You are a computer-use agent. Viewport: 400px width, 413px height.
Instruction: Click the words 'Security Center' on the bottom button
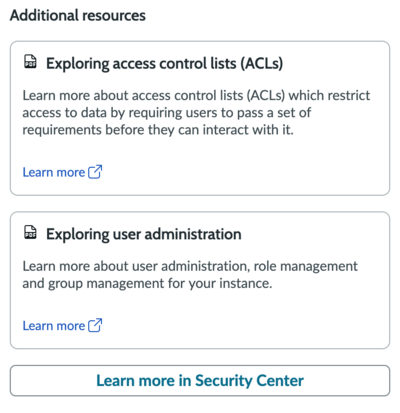pos(249,381)
